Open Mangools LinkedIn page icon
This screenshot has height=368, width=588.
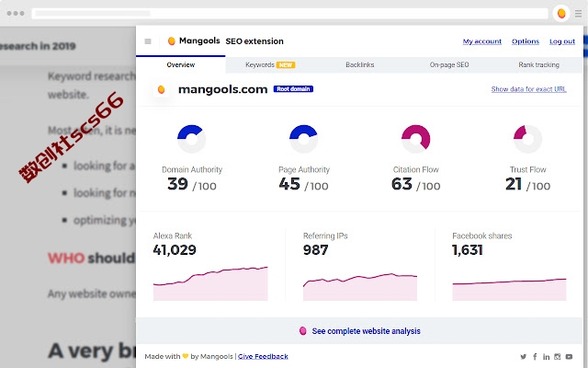point(547,356)
